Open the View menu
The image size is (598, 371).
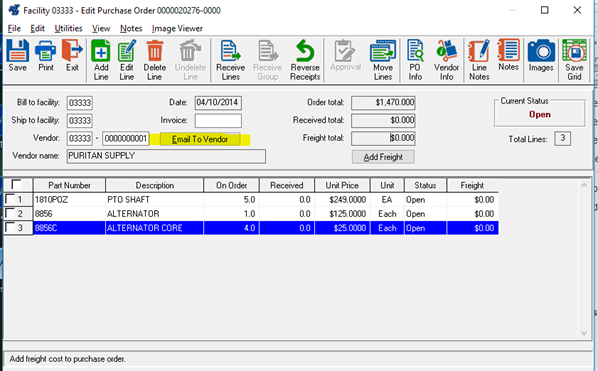pyautogui.click(x=101, y=28)
